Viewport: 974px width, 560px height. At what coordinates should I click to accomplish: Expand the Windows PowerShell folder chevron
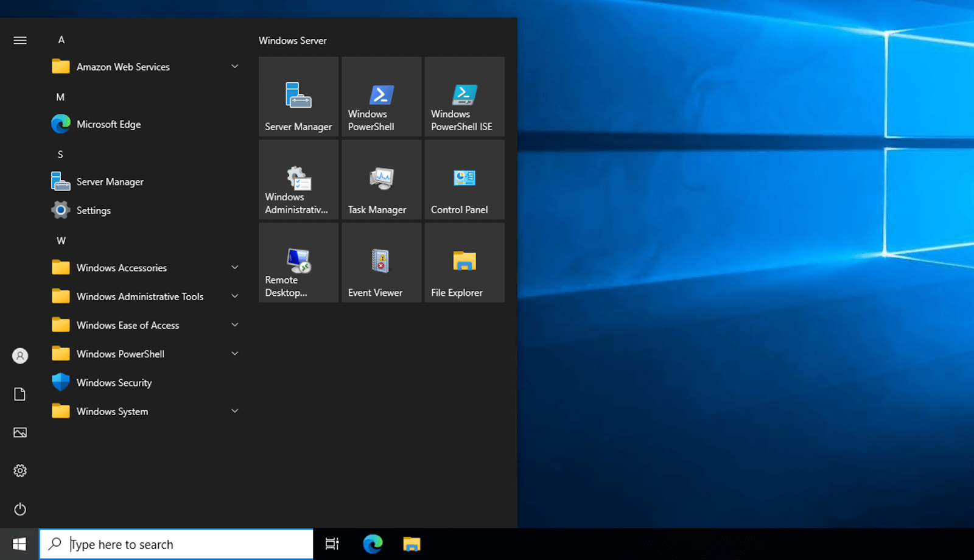[234, 353]
